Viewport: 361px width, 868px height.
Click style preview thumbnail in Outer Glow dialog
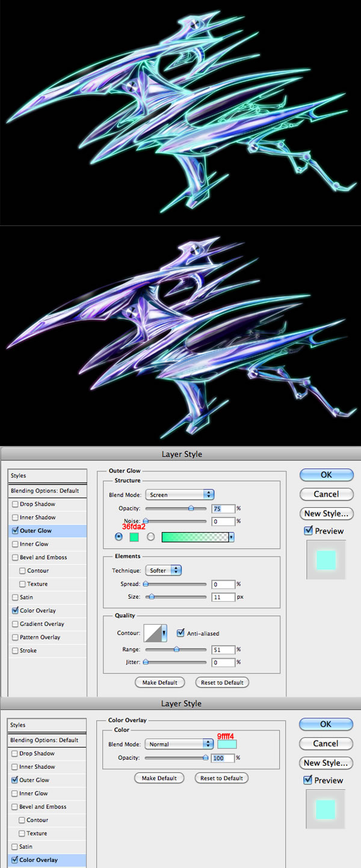pyautogui.click(x=326, y=560)
